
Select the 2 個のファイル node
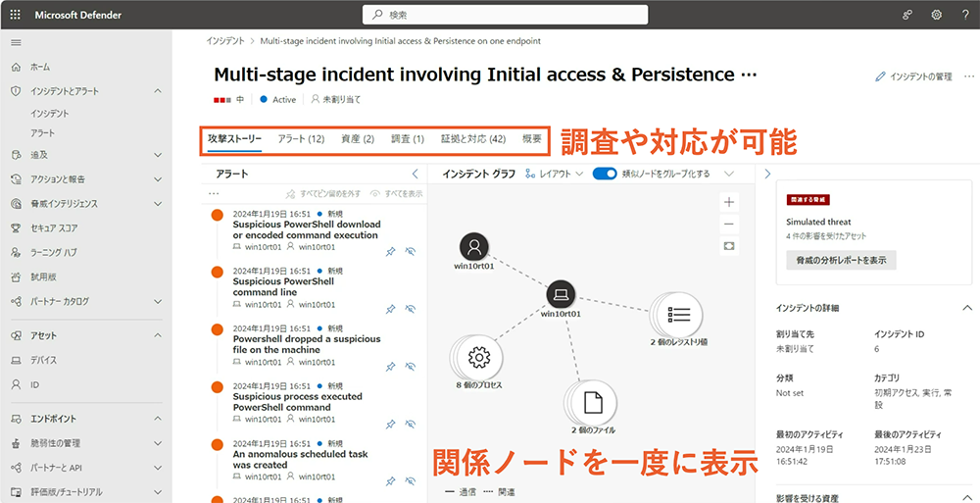click(x=593, y=404)
